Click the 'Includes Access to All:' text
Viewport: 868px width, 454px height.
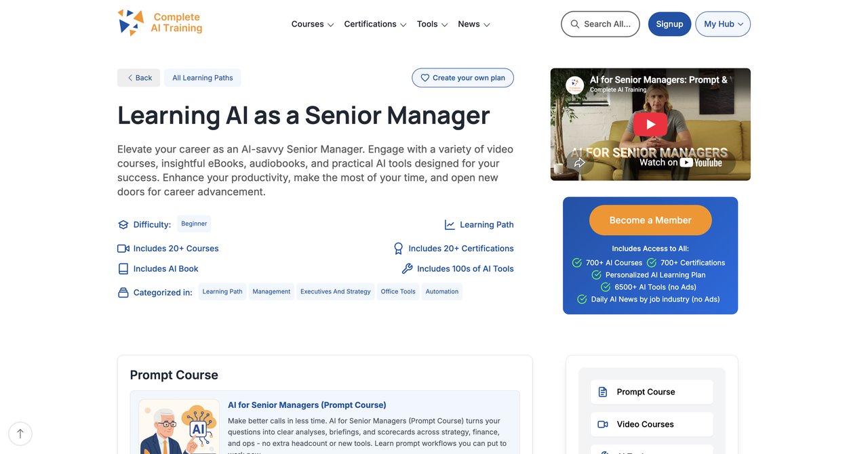pos(650,249)
